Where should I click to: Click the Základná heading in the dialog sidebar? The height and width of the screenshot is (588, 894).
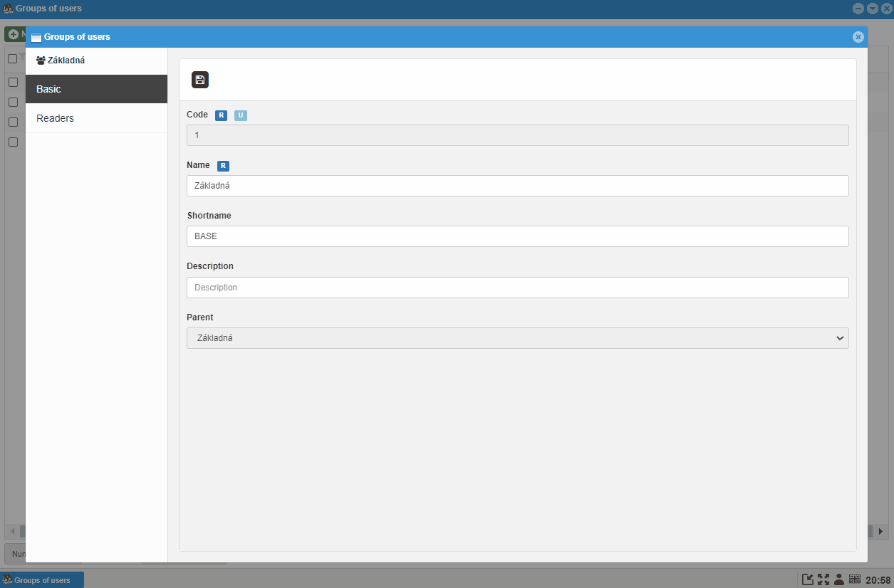tap(66, 61)
